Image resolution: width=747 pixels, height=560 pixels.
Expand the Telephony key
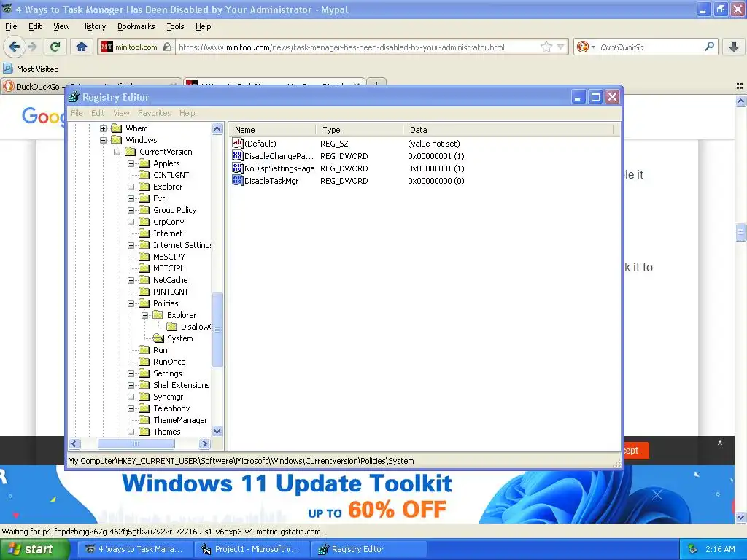[x=131, y=408]
